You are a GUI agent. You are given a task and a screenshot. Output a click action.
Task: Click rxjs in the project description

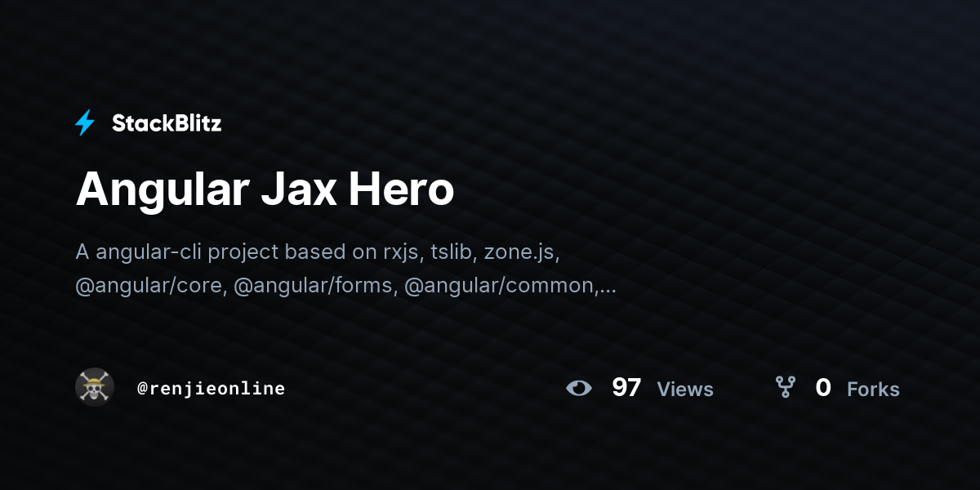[401, 252]
